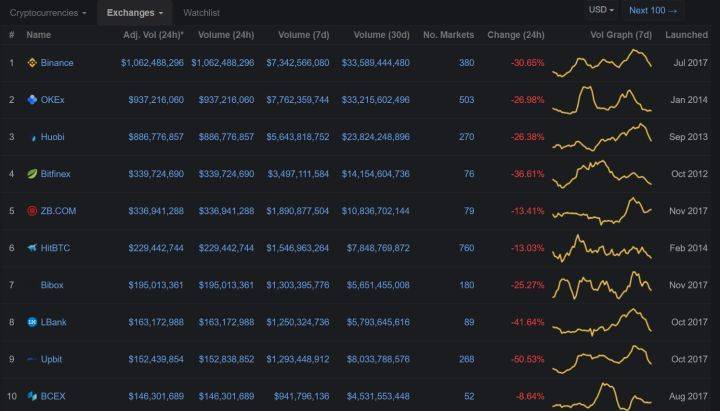Go to Next 100 exchanges
The height and width of the screenshot is (411, 720).
[x=653, y=10]
